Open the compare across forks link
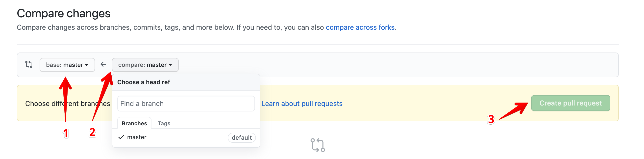This screenshot has width=644, height=159. [360, 27]
